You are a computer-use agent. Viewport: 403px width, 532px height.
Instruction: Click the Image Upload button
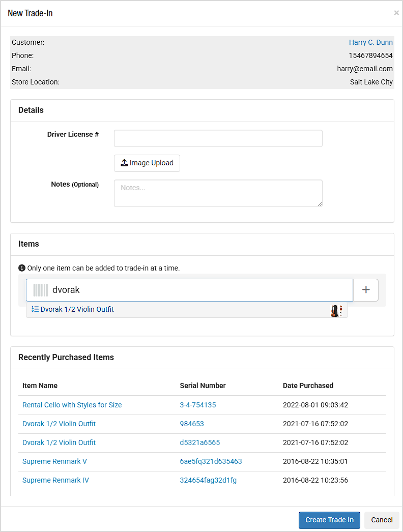pyautogui.click(x=147, y=163)
